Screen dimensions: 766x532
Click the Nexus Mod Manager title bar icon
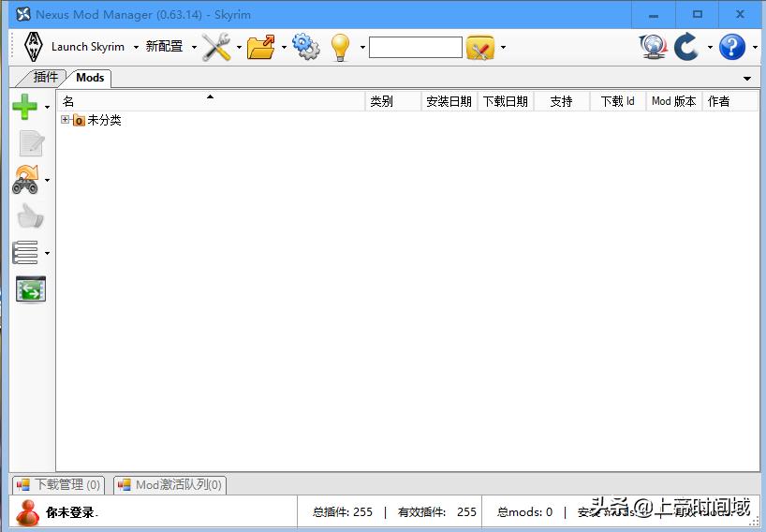coord(23,14)
